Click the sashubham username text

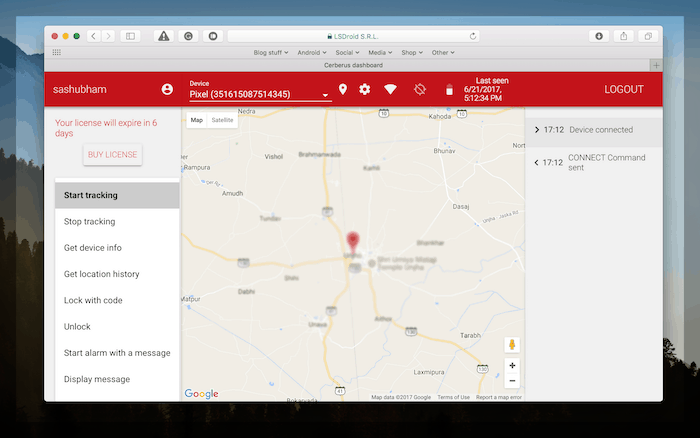(x=79, y=89)
